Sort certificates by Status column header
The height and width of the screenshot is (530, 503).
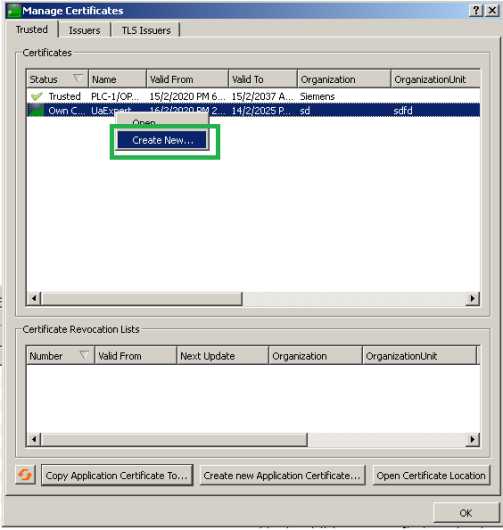[57, 79]
